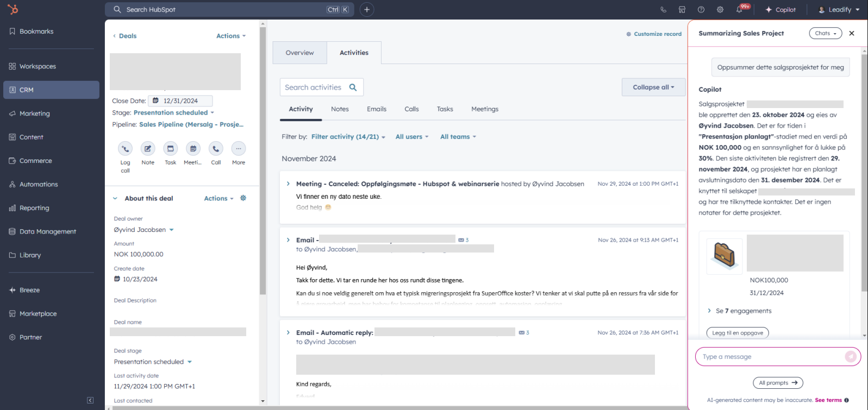The height and width of the screenshot is (410, 868).
Task: Open the Deal owner Øyvind Jacobsen dropdown
Action: tap(144, 230)
